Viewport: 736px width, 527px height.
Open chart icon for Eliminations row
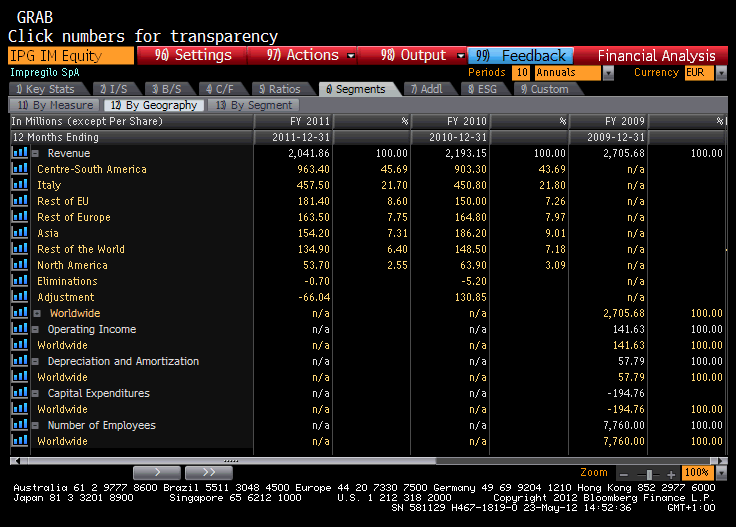20,281
